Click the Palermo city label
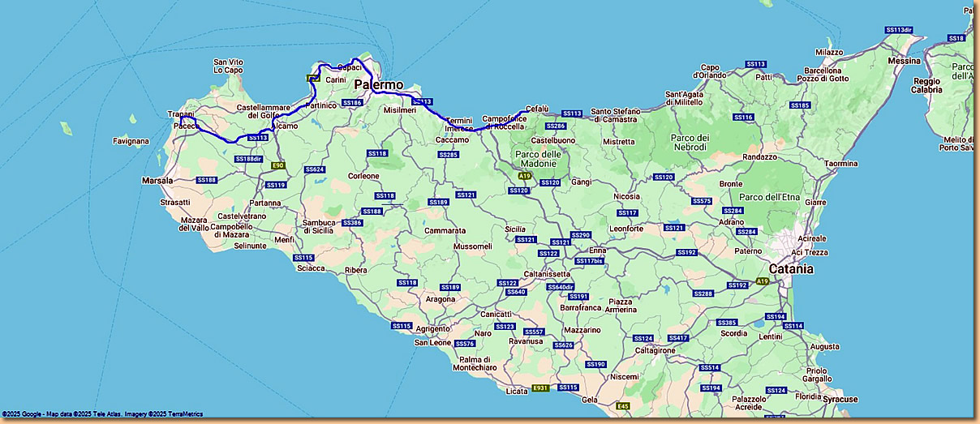Viewport: 980px width, 424px height. pyautogui.click(x=378, y=85)
